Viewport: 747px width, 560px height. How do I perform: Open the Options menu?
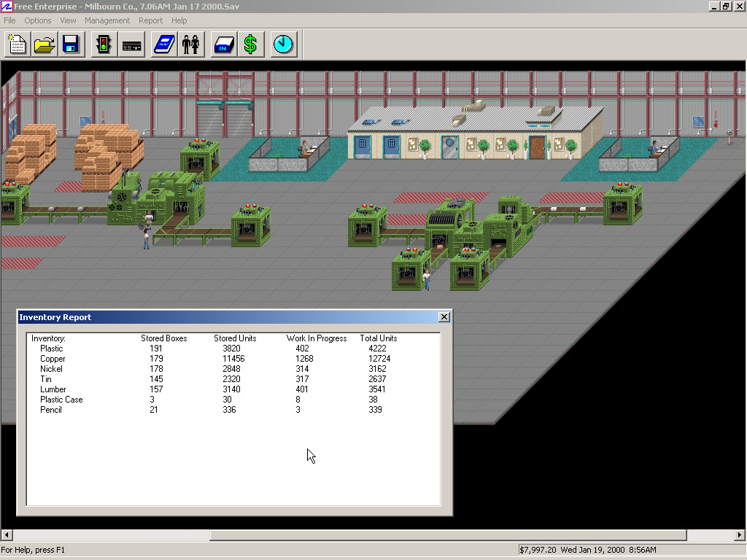click(38, 20)
